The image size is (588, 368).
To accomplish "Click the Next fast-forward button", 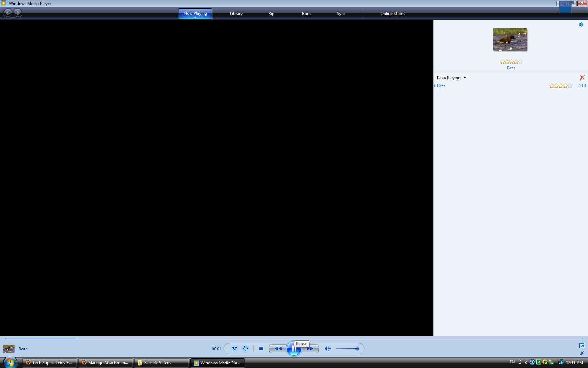I will point(310,349).
